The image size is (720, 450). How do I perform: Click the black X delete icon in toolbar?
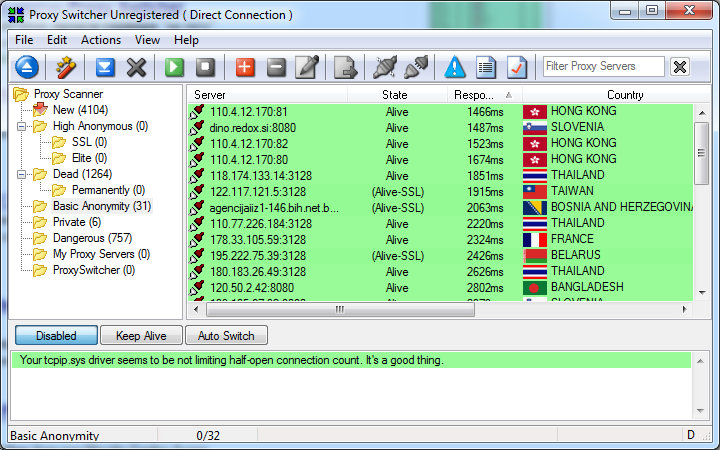tap(136, 67)
